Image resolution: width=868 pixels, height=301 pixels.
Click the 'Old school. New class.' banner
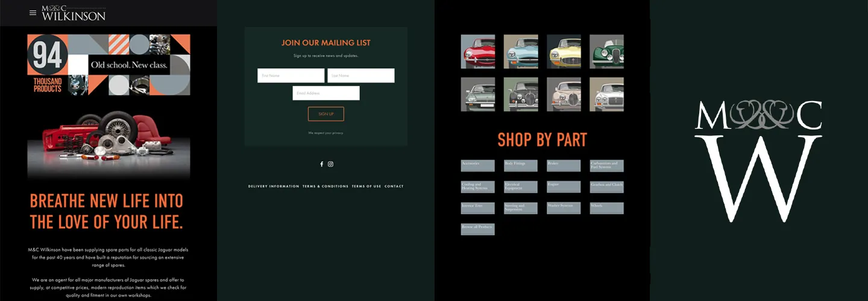(130, 64)
